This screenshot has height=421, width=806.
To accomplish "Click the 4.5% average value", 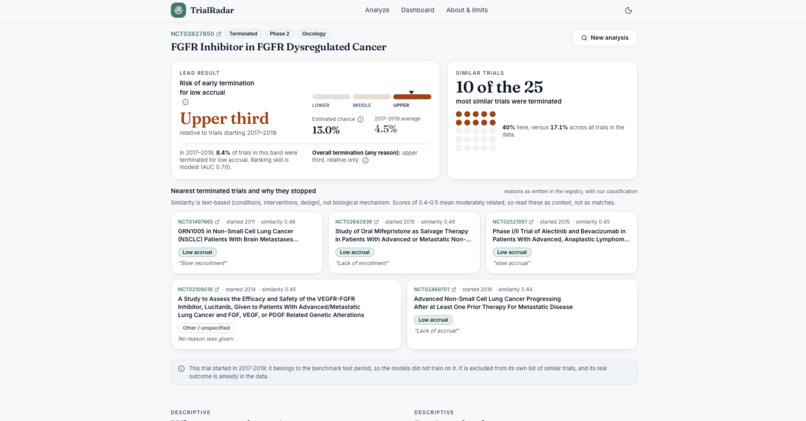I will pos(386,129).
